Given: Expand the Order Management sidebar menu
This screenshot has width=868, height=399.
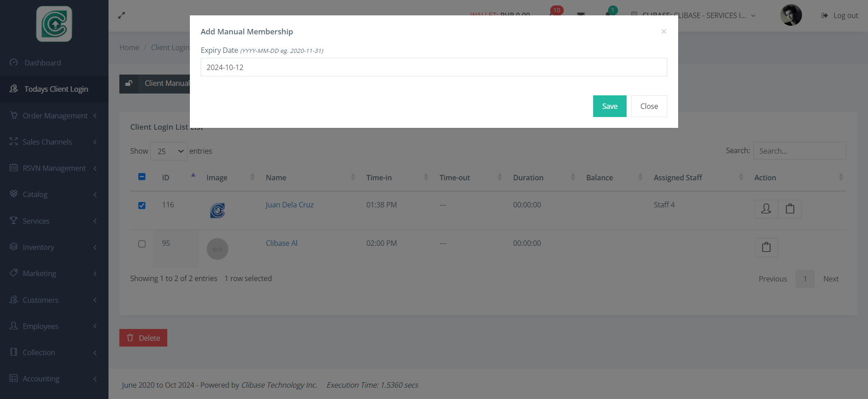Looking at the screenshot, I should click(x=54, y=116).
